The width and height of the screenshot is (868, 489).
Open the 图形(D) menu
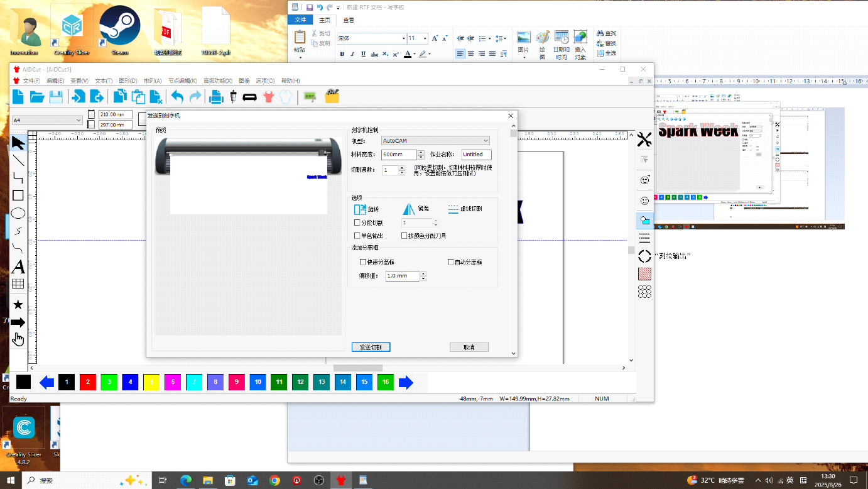(128, 80)
